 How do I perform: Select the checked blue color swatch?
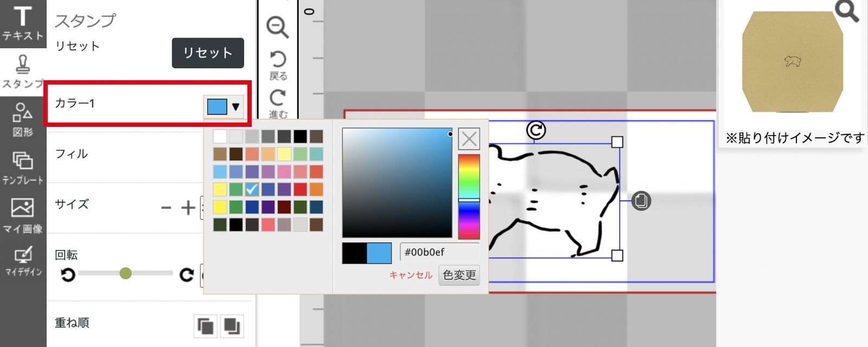tap(252, 189)
